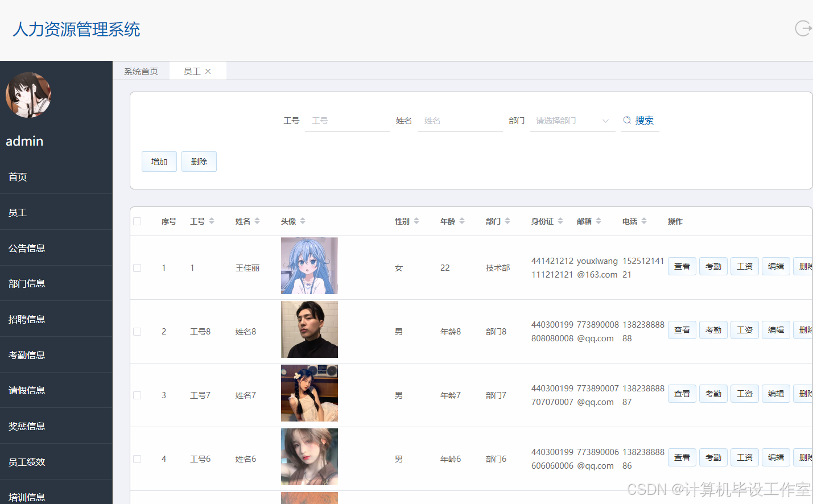Open 部门信息 in the sidebar
This screenshot has height=504, width=813.
(56, 283)
